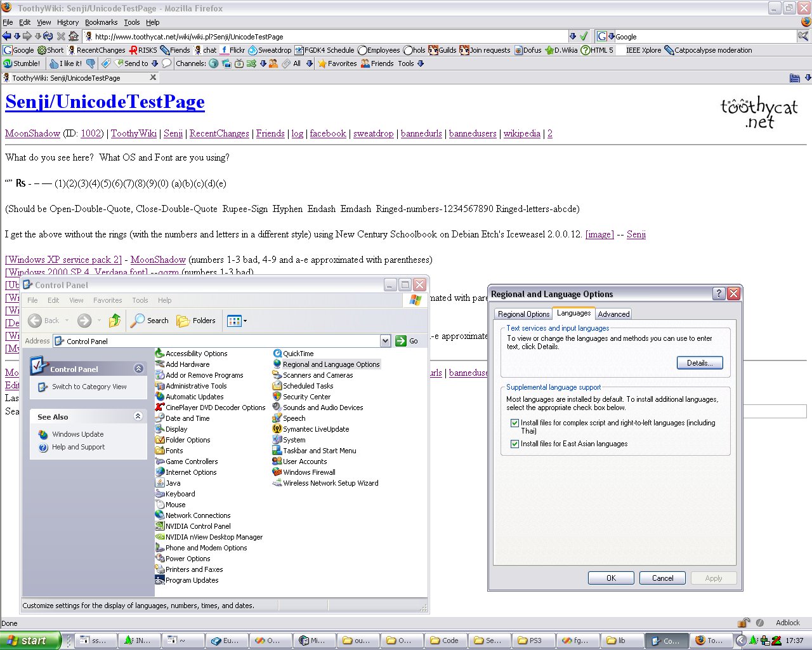Click Go button beside Address bar
This screenshot has height=650, width=812.
point(407,341)
